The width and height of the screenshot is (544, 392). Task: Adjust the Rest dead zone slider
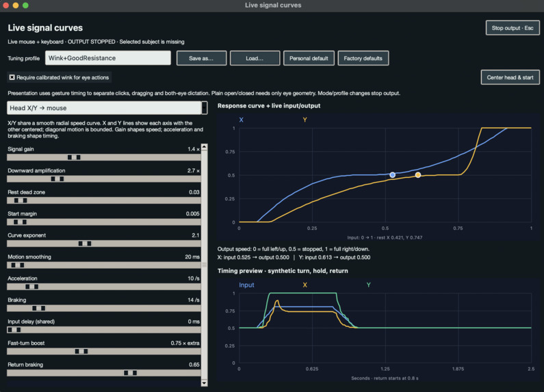point(104,200)
